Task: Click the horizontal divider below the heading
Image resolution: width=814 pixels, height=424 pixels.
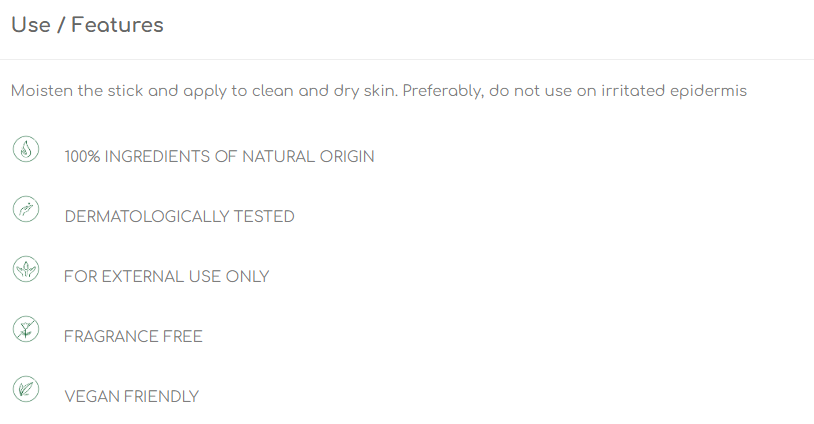Action: point(407,59)
